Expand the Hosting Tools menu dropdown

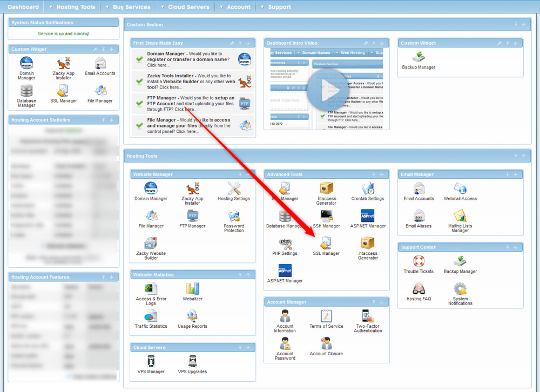[72, 7]
